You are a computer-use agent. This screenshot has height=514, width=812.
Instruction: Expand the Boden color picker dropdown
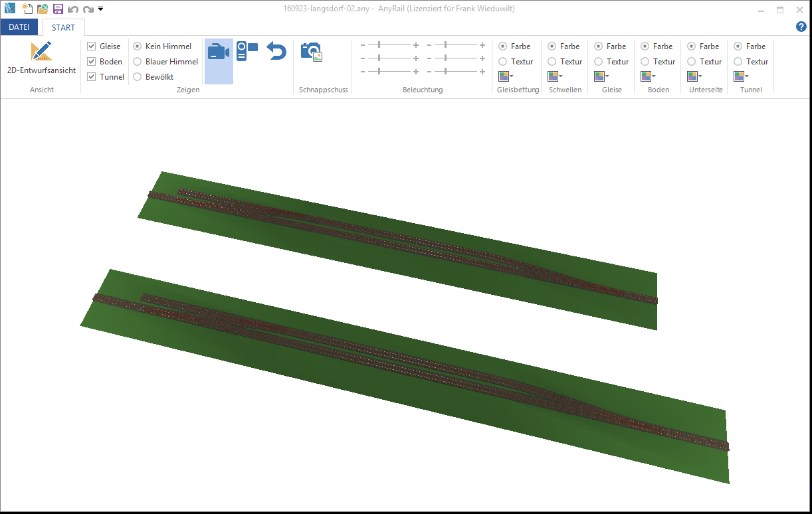[x=648, y=76]
